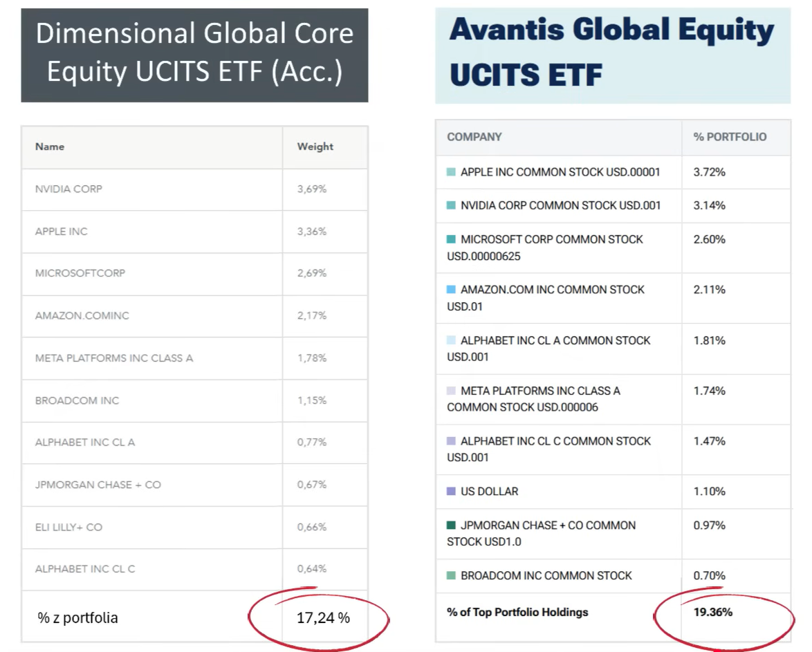
Task: Click the COMPANY column header
Action: [474, 137]
